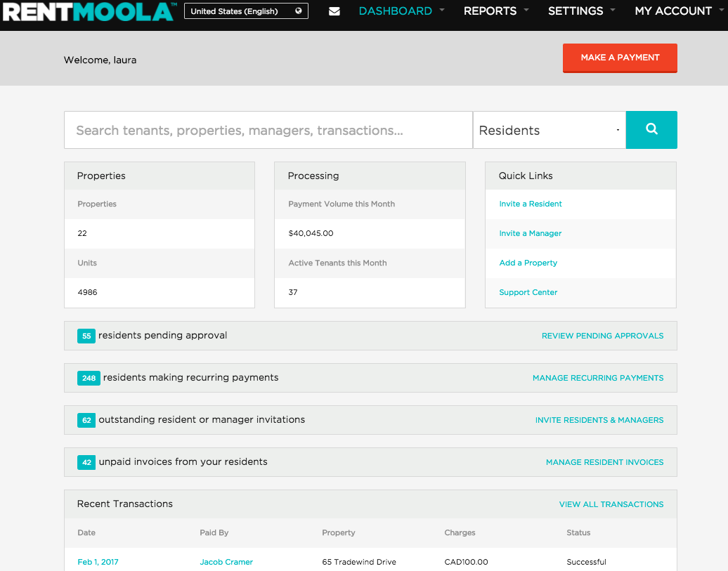The image size is (728, 571).
Task: Open the DASHBOARD menu
Action: tap(395, 11)
